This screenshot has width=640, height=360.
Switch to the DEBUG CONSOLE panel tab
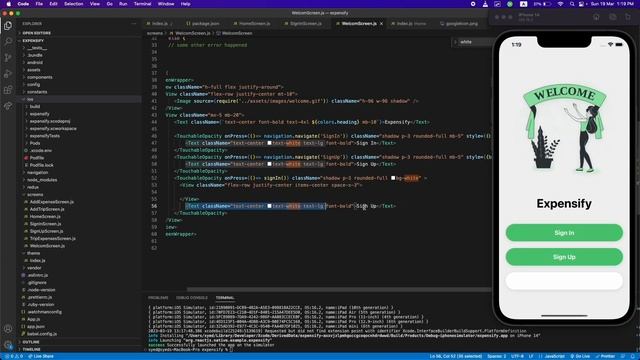click(x=192, y=298)
